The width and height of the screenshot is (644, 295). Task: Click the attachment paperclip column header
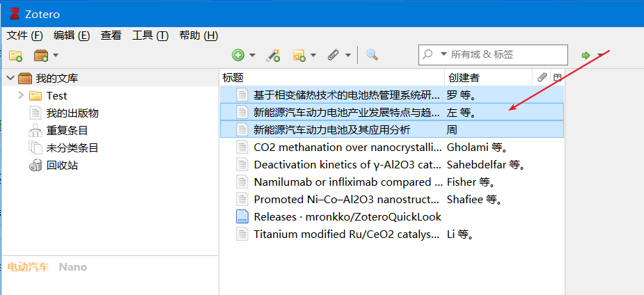coord(542,77)
